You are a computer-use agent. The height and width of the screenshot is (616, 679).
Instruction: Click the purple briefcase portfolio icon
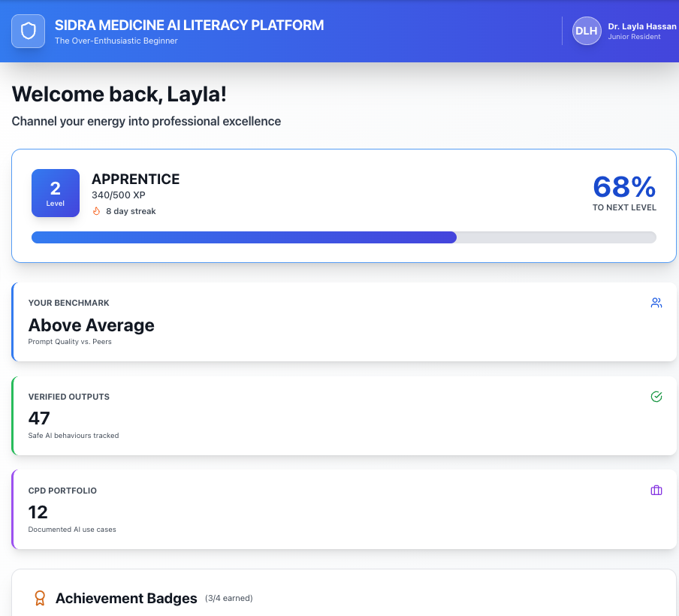point(656,491)
